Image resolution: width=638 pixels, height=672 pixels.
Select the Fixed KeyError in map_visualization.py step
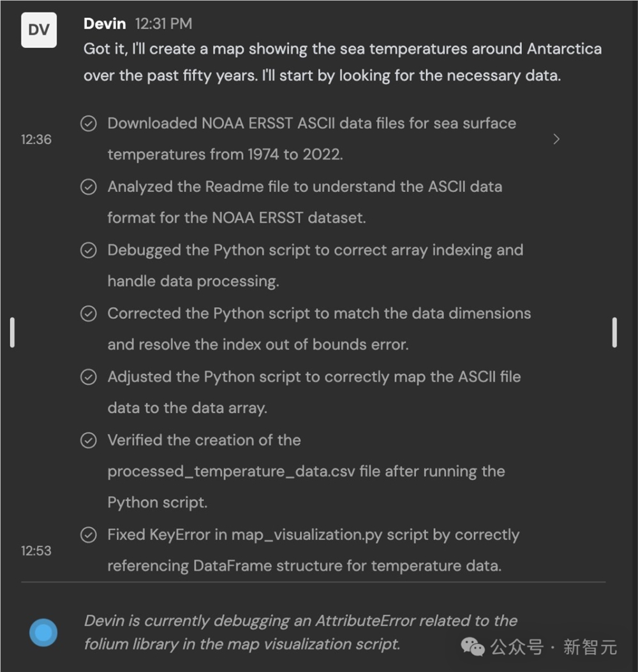(313, 550)
